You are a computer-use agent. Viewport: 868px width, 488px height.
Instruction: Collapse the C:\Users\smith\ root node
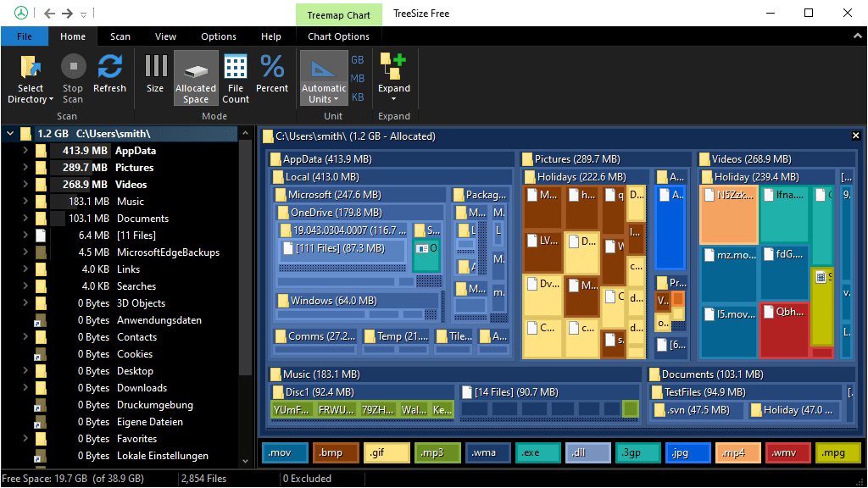(10, 133)
